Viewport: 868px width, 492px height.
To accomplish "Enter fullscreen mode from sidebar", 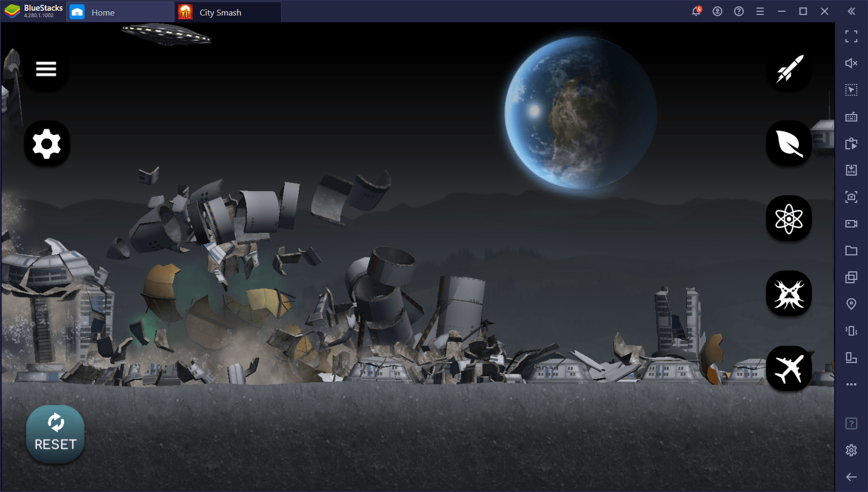I will point(851,36).
